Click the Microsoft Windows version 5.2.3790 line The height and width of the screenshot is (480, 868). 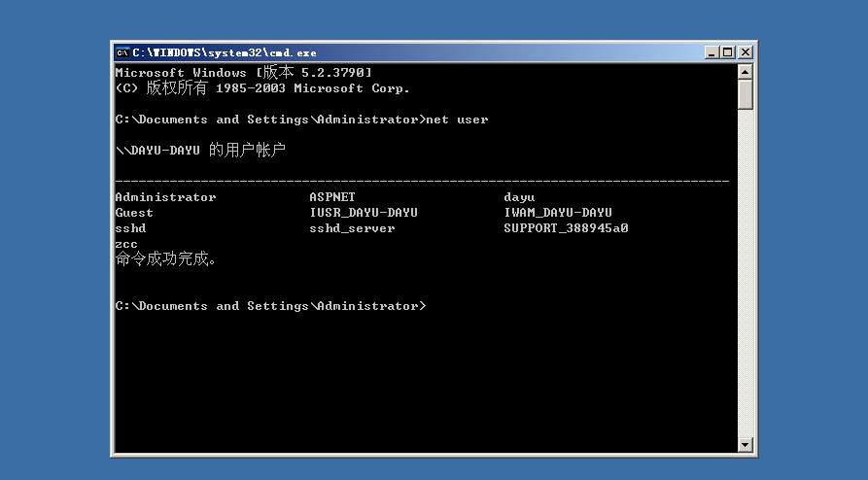[244, 73]
